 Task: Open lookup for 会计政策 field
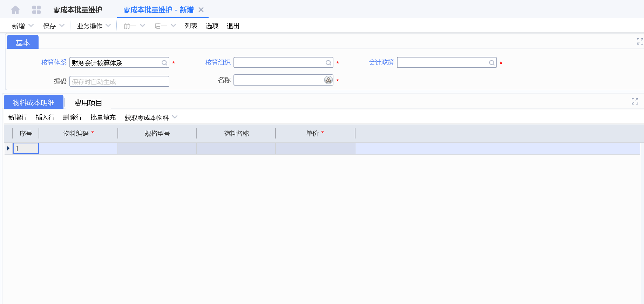492,63
